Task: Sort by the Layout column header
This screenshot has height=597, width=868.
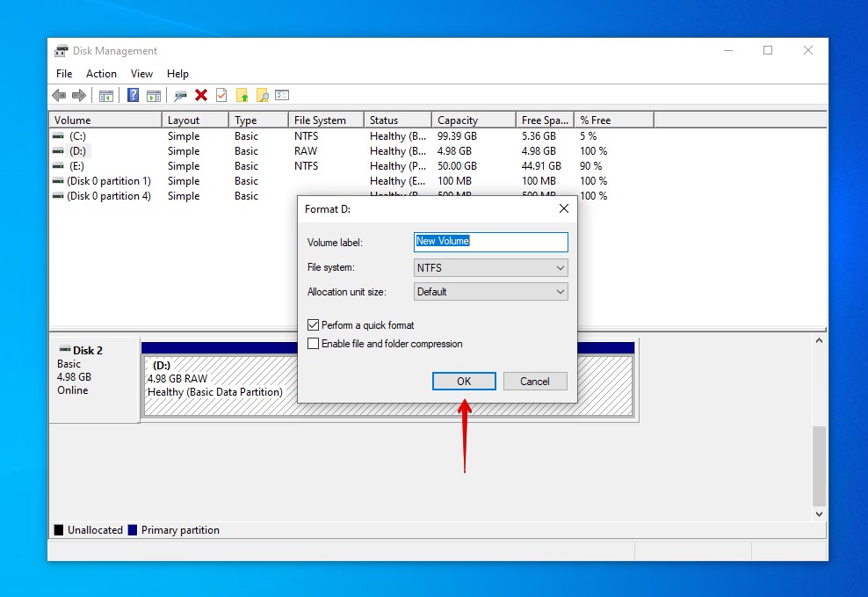Action: click(195, 120)
